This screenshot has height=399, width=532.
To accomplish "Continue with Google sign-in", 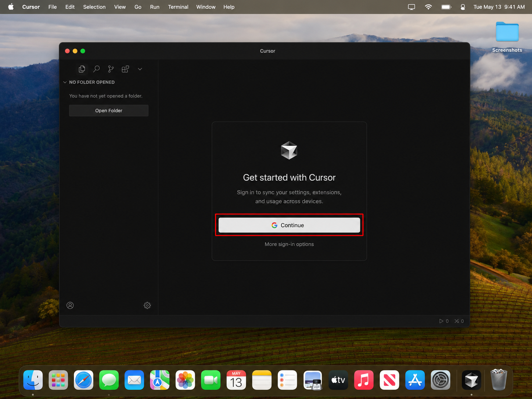I will (x=289, y=225).
